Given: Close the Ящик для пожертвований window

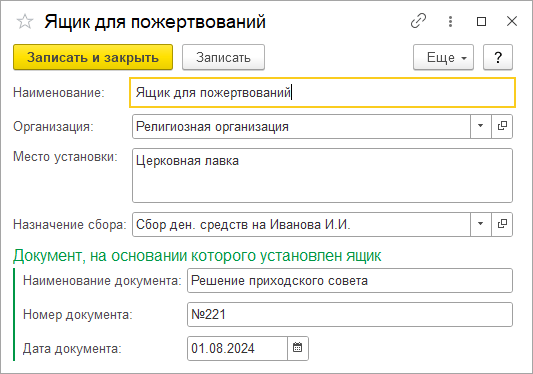Looking at the screenshot, I should tap(512, 21).
